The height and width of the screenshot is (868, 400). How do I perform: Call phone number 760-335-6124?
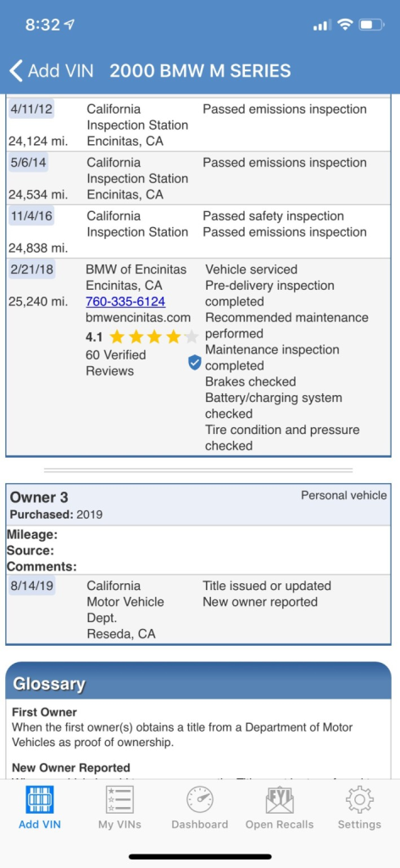[x=125, y=302]
